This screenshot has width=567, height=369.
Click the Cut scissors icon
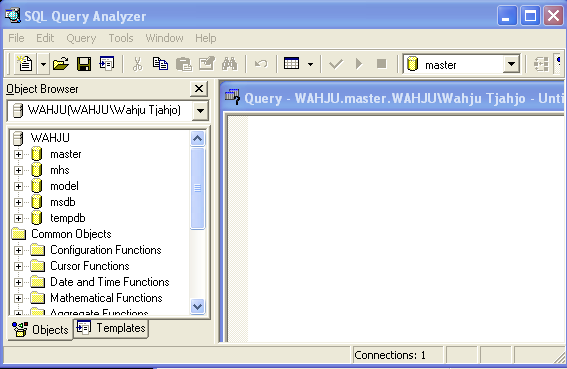(x=137, y=64)
